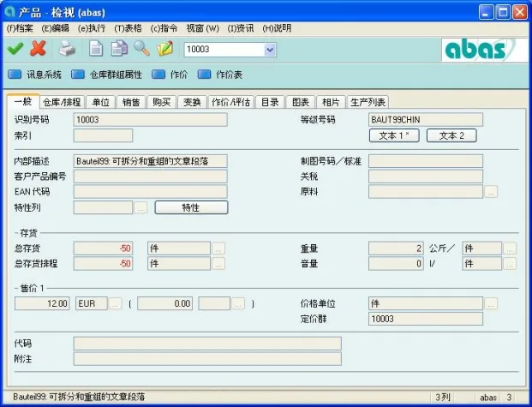The image size is (532, 407).
Task: Click the new blank document icon
Action: (96, 49)
